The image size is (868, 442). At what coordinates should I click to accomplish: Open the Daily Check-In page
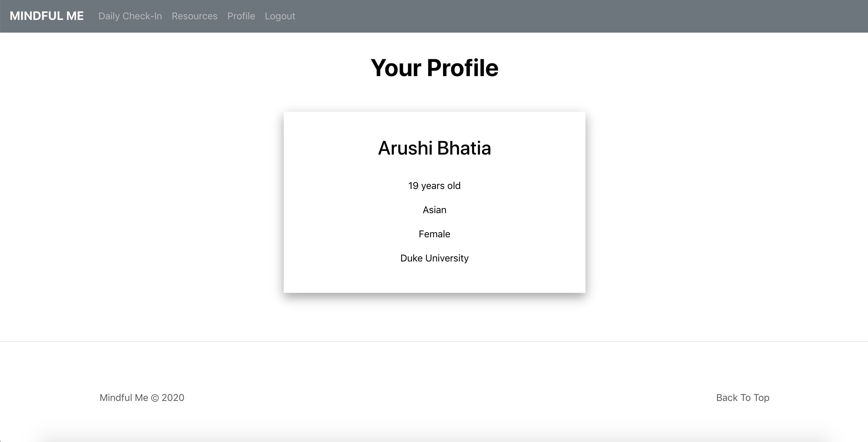click(x=130, y=16)
